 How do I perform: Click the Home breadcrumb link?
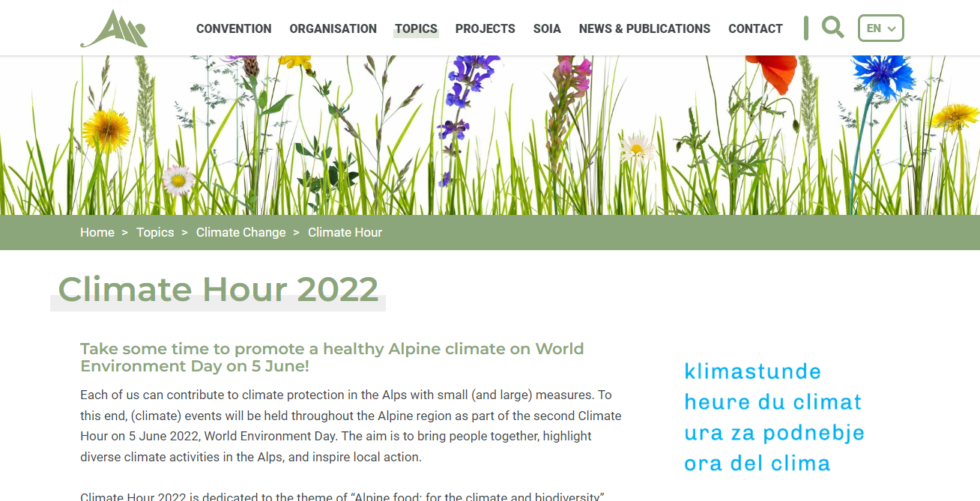pos(97,232)
